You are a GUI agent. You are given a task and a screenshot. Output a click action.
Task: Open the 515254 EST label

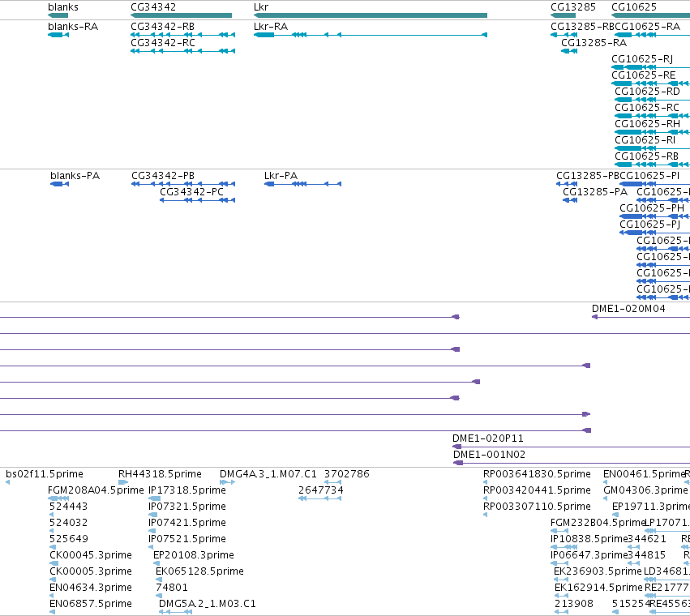pyautogui.click(x=631, y=604)
